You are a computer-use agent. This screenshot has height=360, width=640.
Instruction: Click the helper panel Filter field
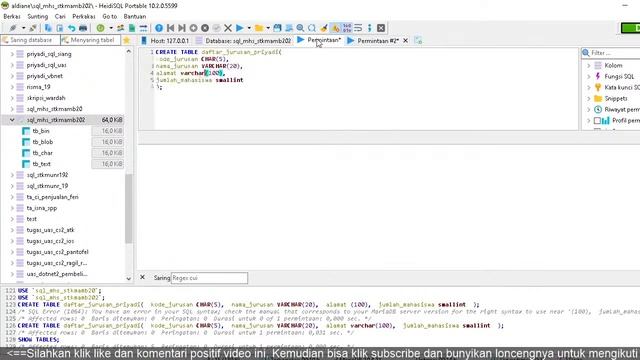pyautogui.click(x=612, y=53)
